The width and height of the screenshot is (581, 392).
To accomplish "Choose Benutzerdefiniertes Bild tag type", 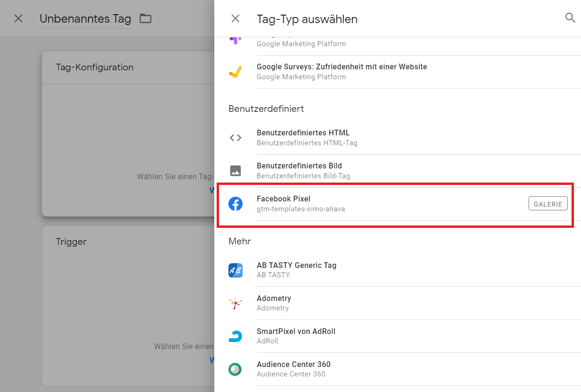I will (397, 171).
